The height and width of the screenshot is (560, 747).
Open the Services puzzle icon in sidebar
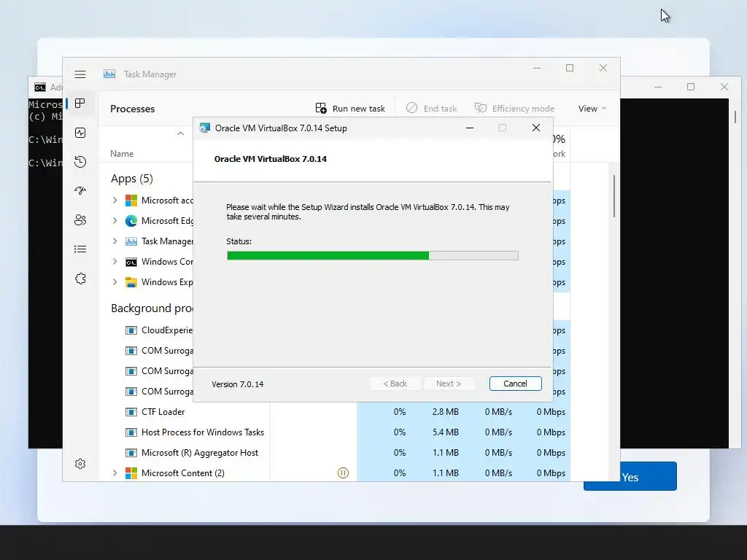point(80,279)
